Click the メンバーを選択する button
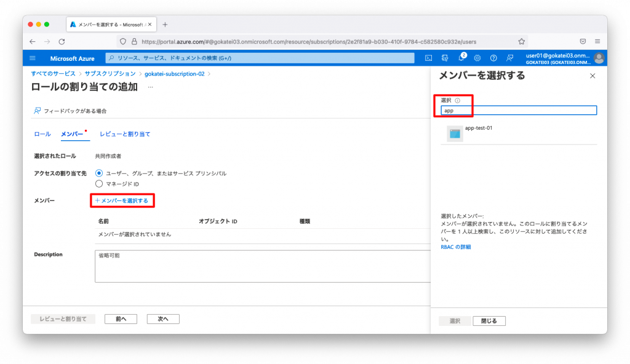This screenshot has height=364, width=630. pos(122,200)
